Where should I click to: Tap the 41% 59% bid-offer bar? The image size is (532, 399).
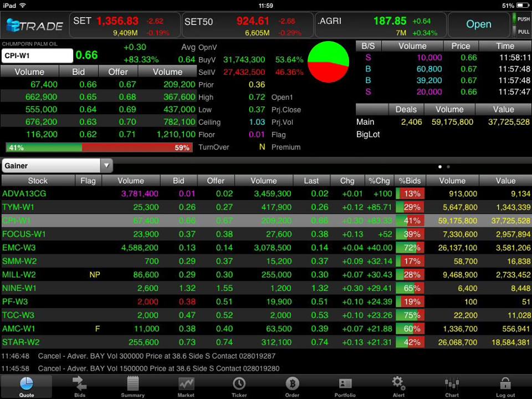pos(99,147)
